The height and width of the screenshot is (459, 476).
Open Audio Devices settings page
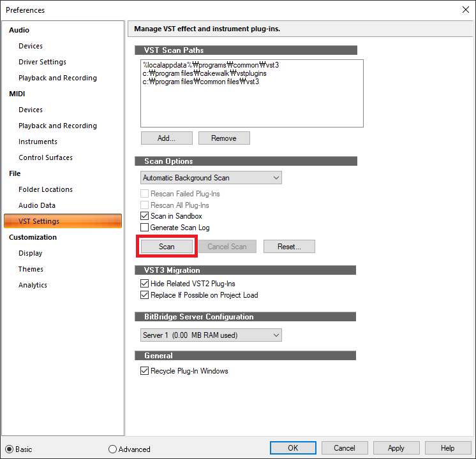(x=31, y=46)
